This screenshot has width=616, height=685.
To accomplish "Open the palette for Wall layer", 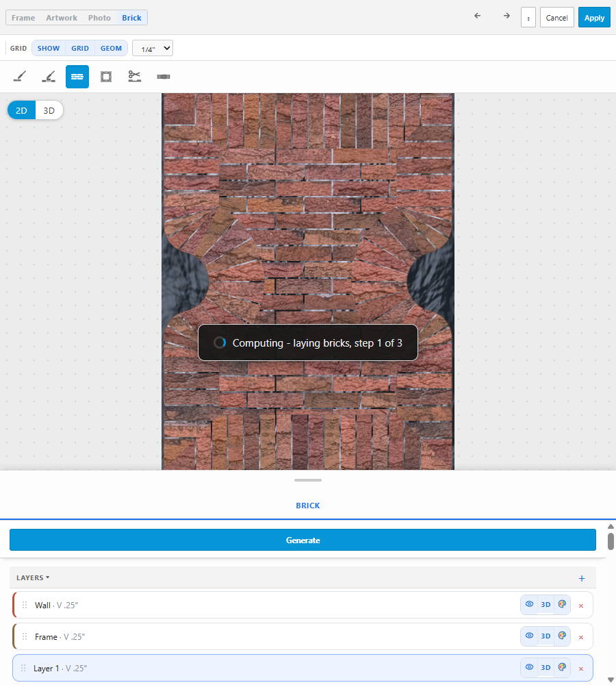I will pyautogui.click(x=562, y=605).
